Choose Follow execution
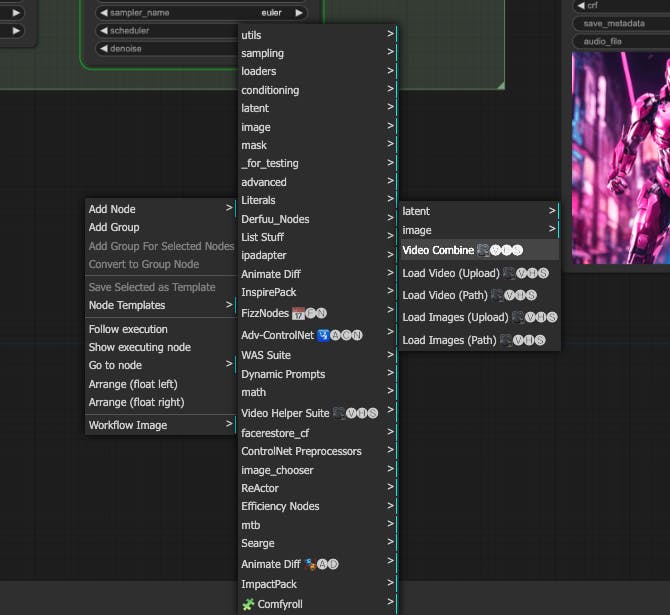Viewport: 670px width, 615px height. coord(160,329)
